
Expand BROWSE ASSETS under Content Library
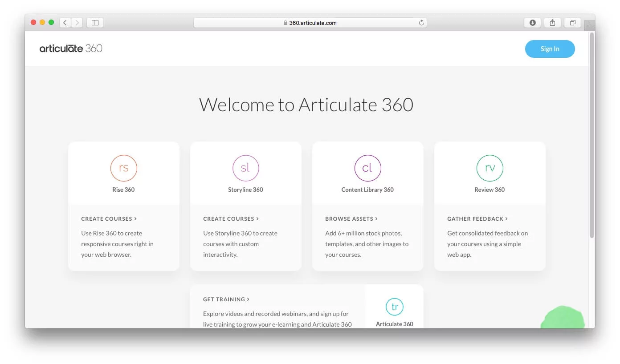351,218
